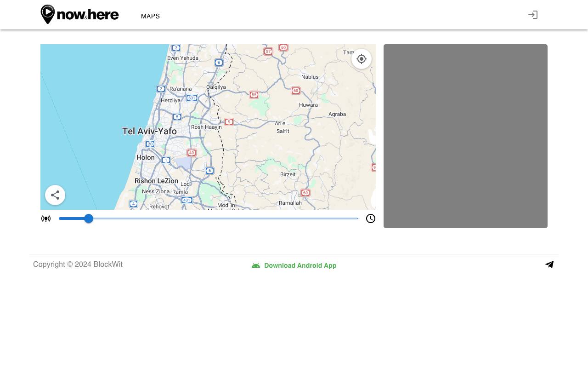Click the Ramallah label on map
Image resolution: width=588 pixels, height=368 pixels.
tap(290, 203)
